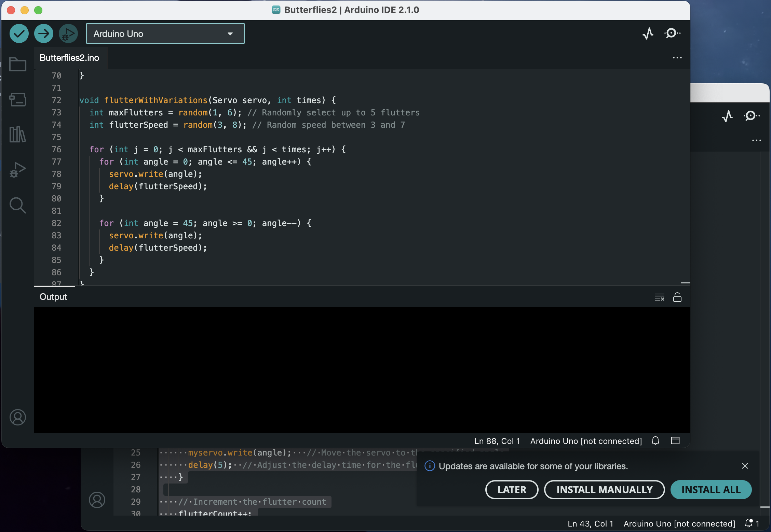Click the INSTALL ALL button

(x=711, y=490)
